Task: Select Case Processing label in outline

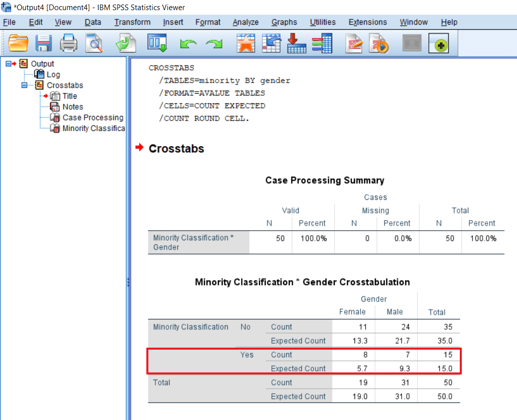Action: [x=93, y=117]
